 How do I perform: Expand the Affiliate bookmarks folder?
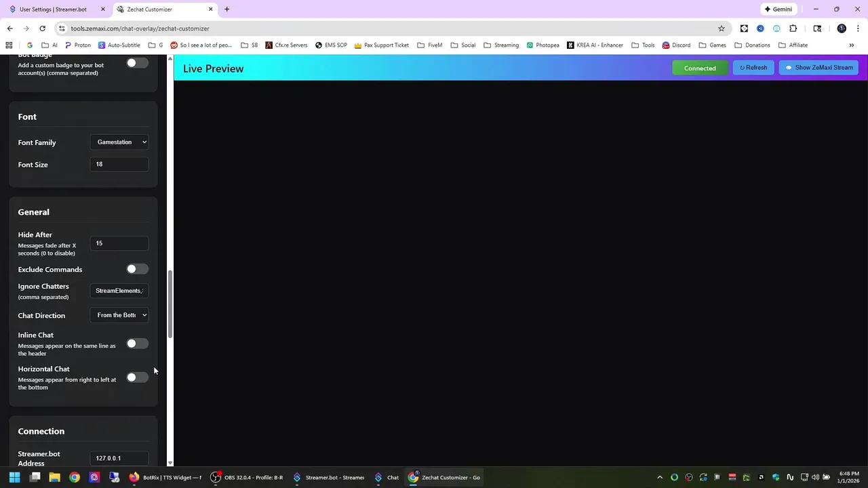tap(793, 45)
